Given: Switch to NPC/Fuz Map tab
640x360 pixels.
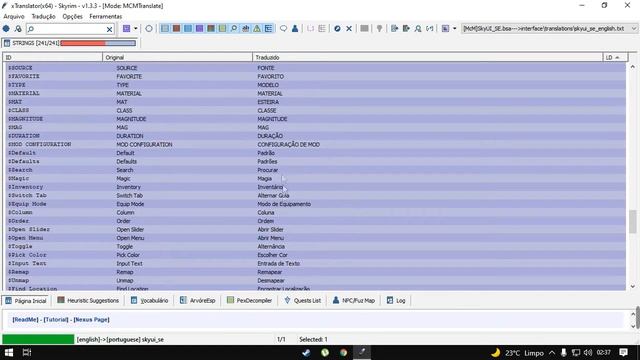Looking at the screenshot, I should click(353, 300).
